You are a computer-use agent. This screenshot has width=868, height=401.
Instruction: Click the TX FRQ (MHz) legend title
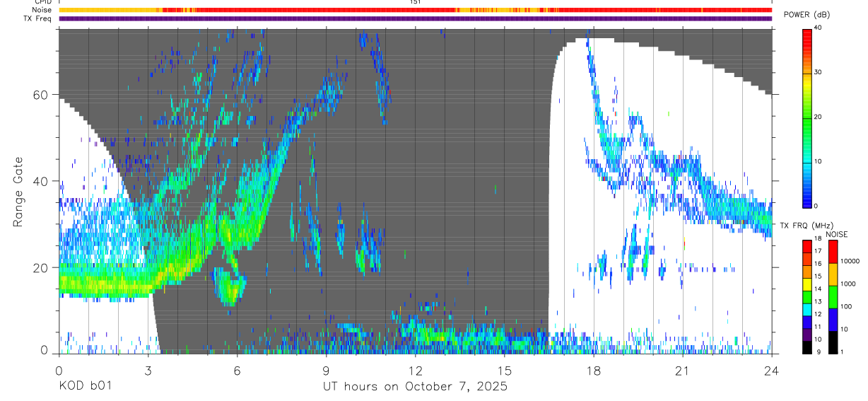(x=807, y=226)
